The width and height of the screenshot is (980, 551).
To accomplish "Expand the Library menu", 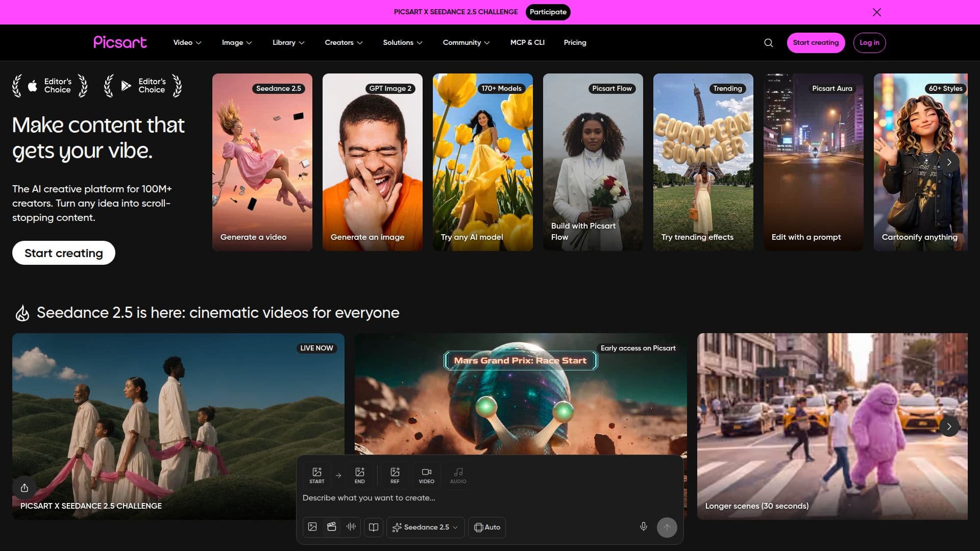I will 288,42.
